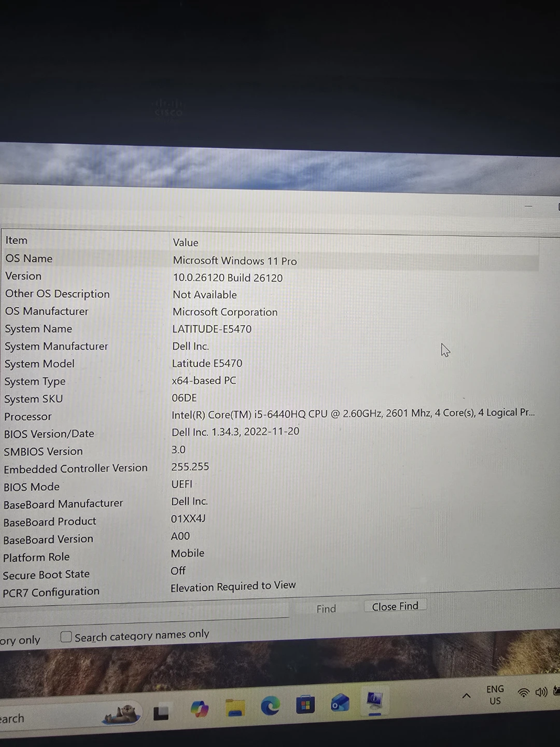Click the speaker volume icon

[x=541, y=692]
